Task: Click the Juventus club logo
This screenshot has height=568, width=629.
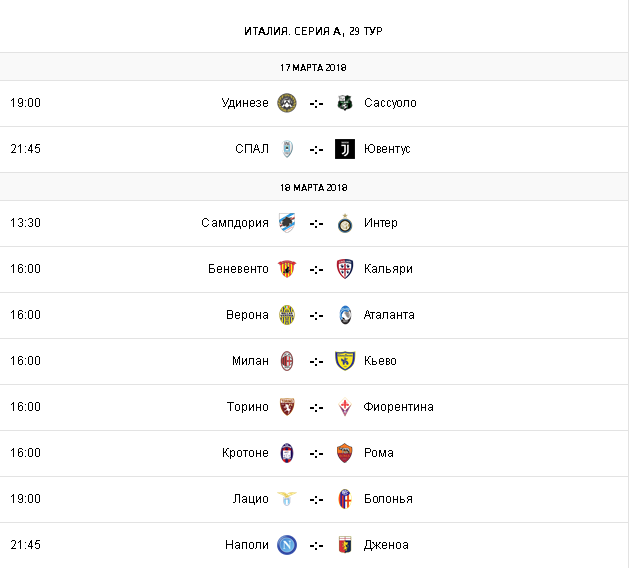Action: [x=345, y=149]
